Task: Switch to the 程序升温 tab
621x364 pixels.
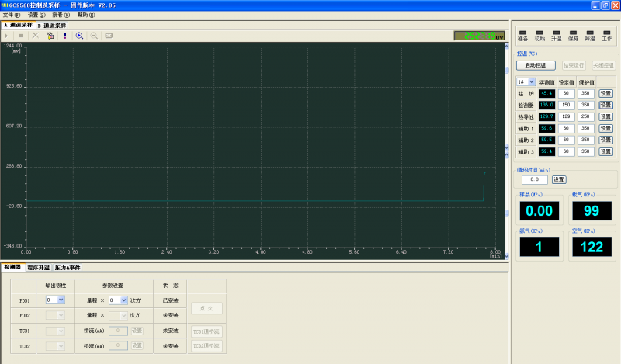Action: (x=38, y=268)
